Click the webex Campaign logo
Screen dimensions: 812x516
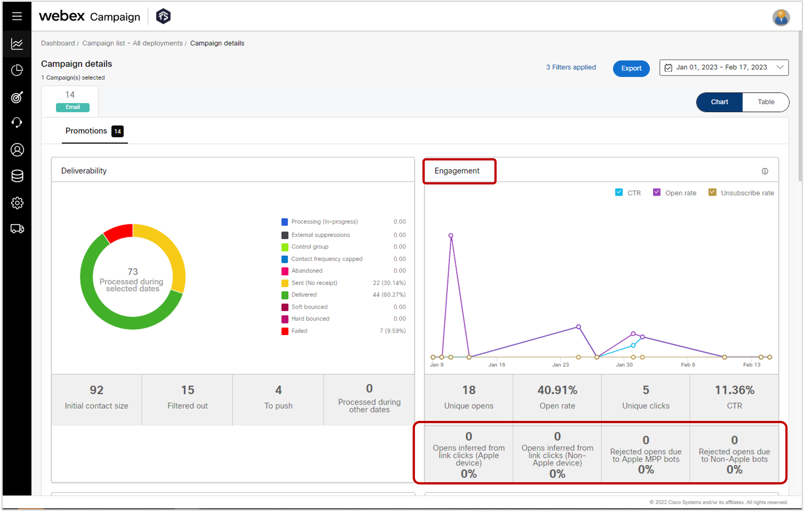pyautogui.click(x=89, y=16)
